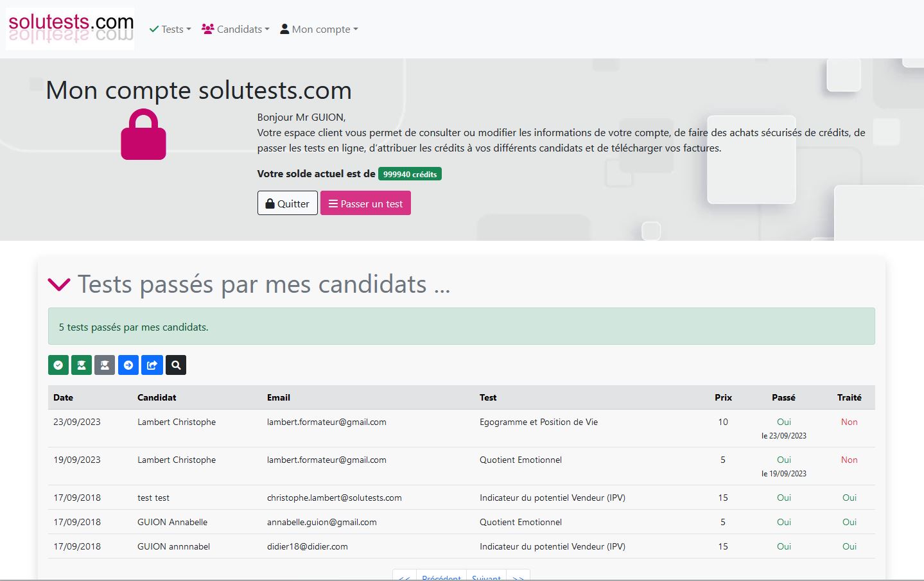Click the grey graduate-cap candidate icon
The height and width of the screenshot is (581, 924).
click(105, 365)
